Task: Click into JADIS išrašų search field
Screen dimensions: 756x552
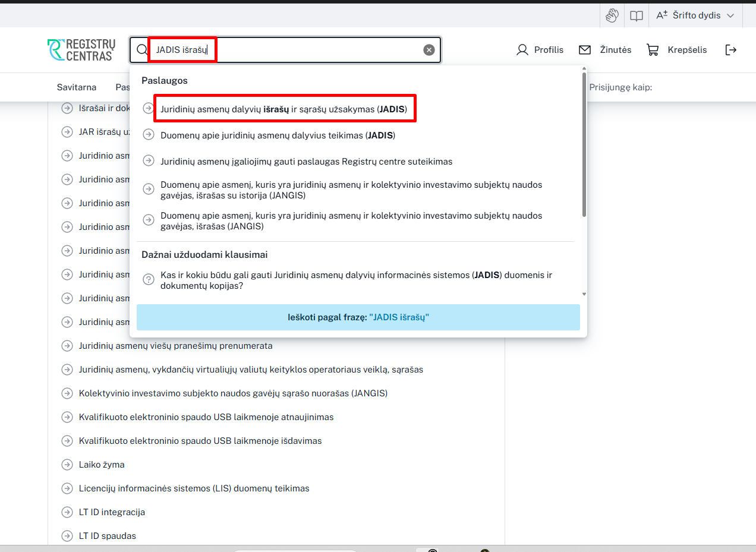Action: coord(285,50)
